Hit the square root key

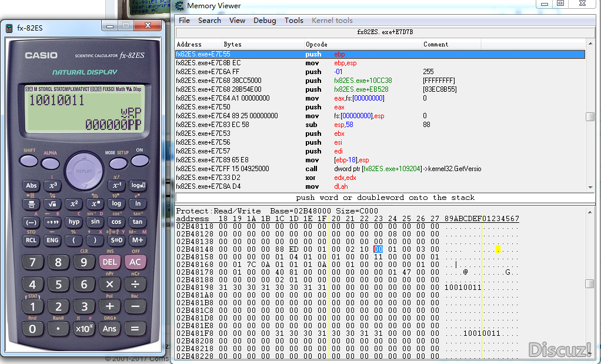(x=52, y=204)
